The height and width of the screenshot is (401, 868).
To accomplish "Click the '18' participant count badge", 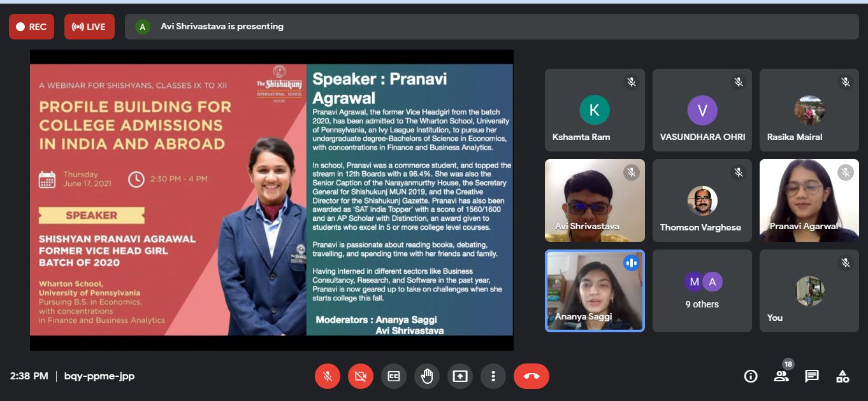I will pos(788,364).
